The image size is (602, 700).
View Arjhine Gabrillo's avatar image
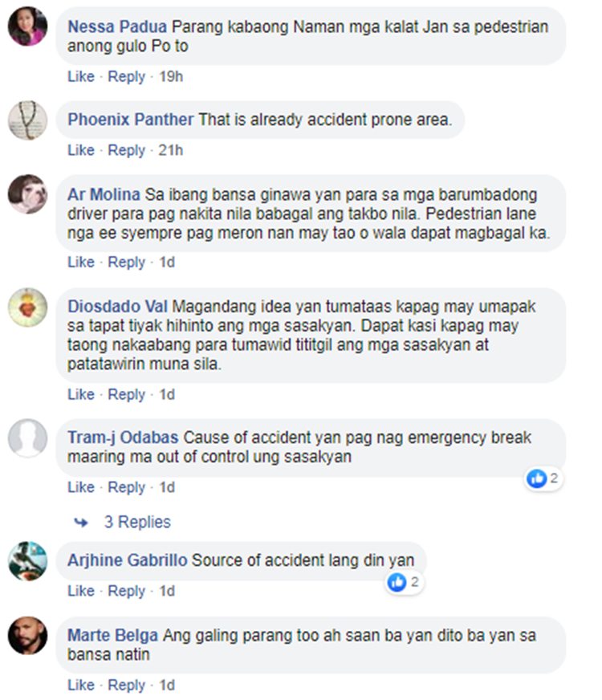pos(27,560)
